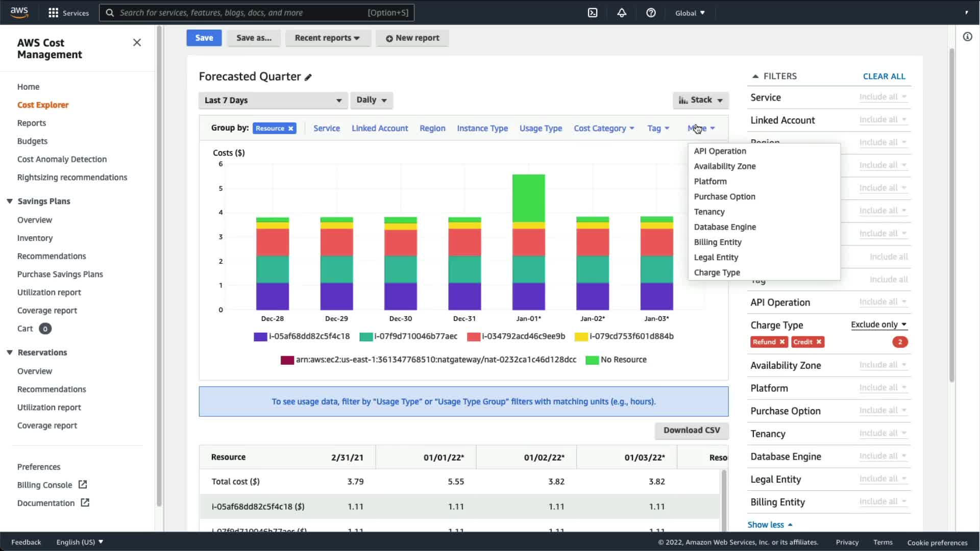Open the AWS CloudShell icon

coord(593,13)
